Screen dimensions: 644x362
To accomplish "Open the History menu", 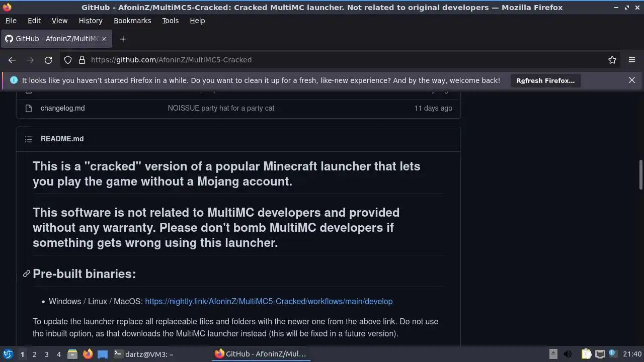I will pyautogui.click(x=91, y=21).
